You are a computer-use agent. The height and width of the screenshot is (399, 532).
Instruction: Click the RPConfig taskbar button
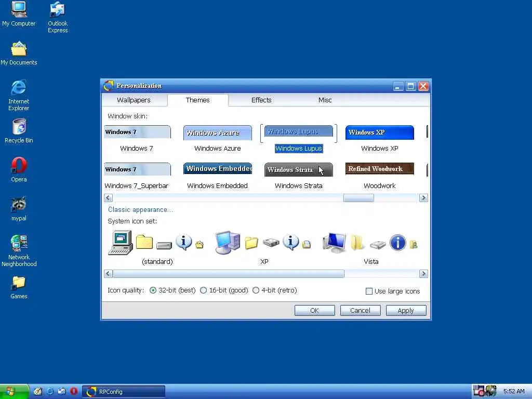point(124,392)
